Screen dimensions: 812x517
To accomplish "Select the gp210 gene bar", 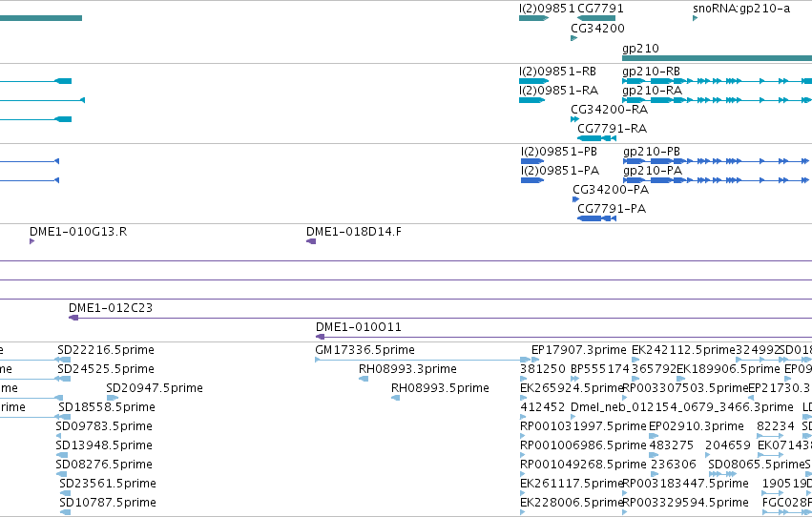I will coord(717,58).
